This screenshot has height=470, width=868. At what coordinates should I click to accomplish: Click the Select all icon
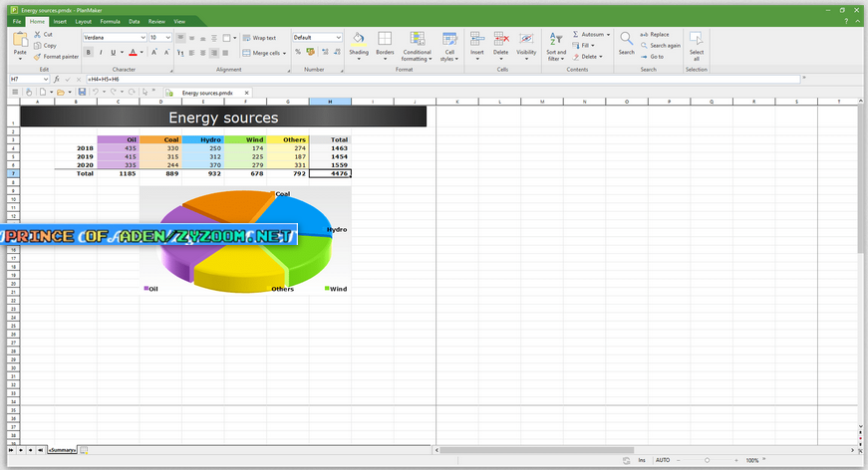697,39
